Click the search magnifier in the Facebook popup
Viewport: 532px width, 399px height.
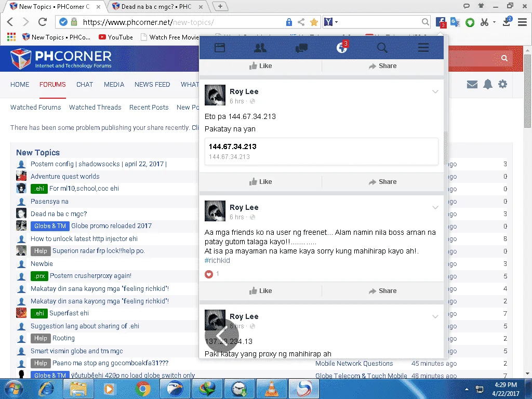[x=382, y=48]
